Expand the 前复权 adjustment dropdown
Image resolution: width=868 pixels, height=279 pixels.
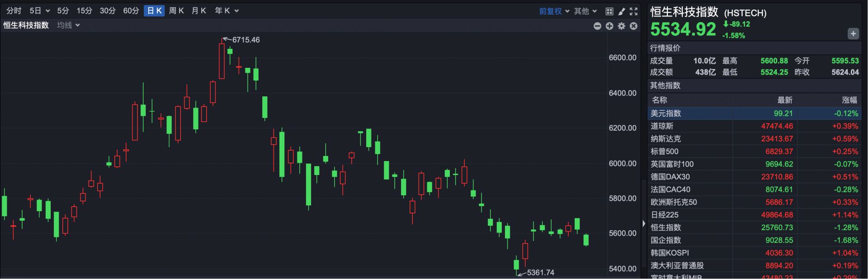point(554,11)
